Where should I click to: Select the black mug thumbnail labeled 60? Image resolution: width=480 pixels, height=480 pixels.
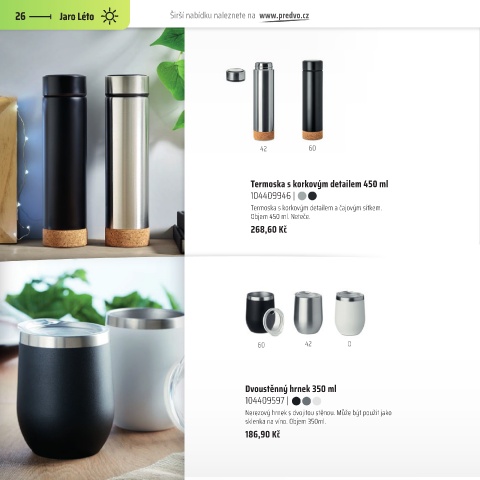tap(265, 313)
